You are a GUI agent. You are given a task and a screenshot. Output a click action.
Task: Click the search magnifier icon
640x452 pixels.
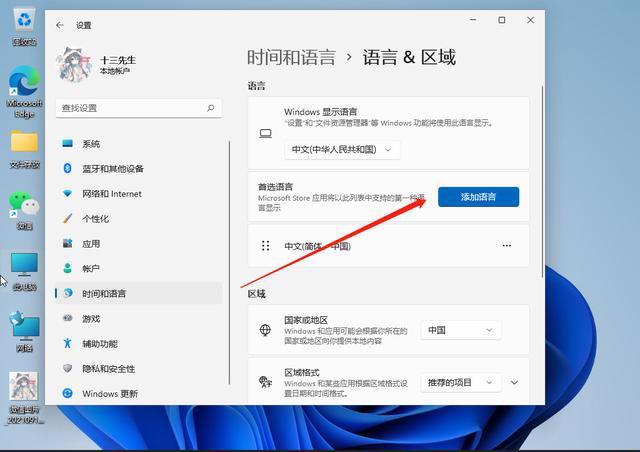[x=211, y=108]
